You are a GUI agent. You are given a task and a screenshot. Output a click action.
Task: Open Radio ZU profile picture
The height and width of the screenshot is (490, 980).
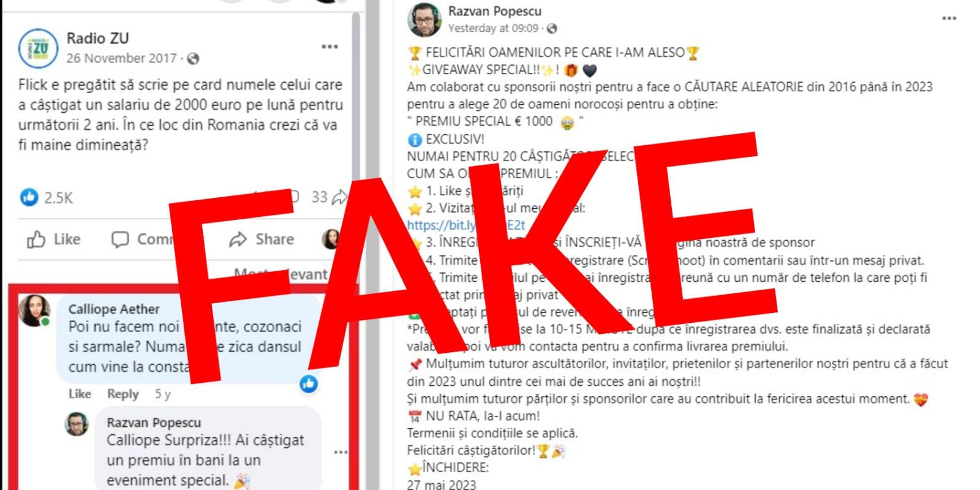coord(38,48)
